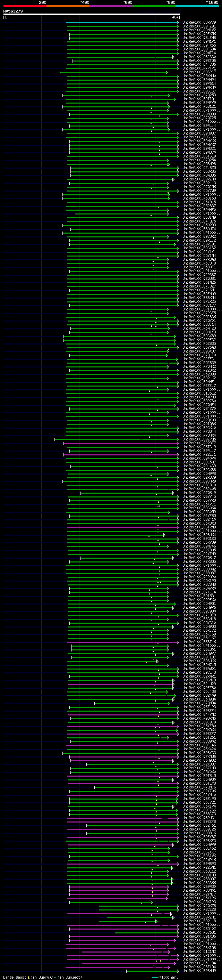The height and width of the screenshot is (980, 222).
Task: Select the UniRef100_B6TGE9 label
Action: tap(199, 156)
